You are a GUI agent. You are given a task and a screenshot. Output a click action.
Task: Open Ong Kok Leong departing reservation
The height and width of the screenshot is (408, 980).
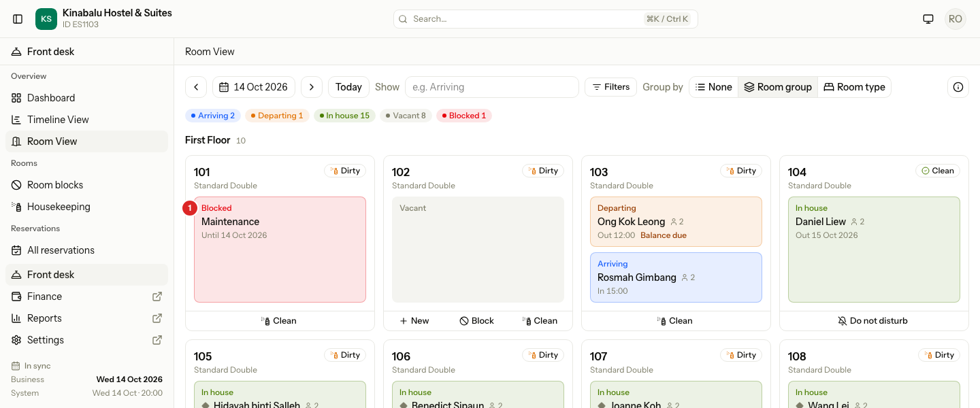pos(676,222)
